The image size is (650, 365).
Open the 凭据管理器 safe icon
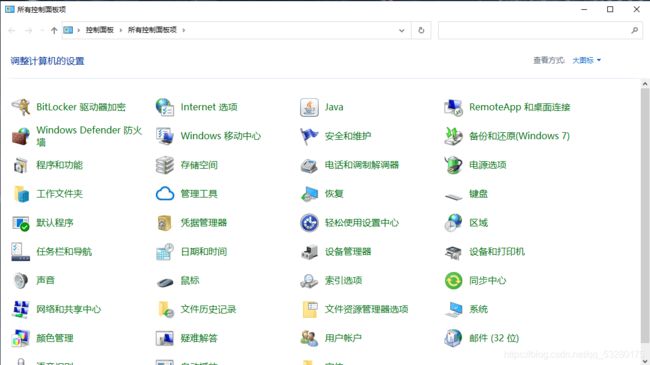[x=165, y=223]
